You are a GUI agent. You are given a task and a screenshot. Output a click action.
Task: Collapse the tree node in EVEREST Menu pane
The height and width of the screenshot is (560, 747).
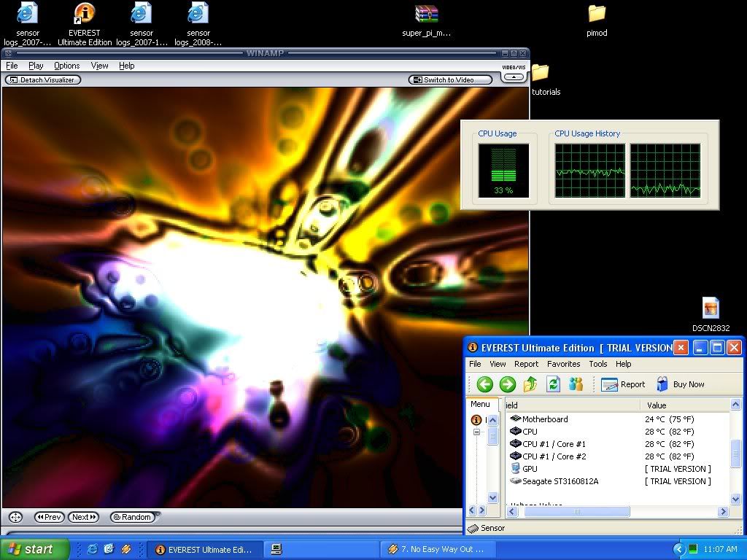pyautogui.click(x=476, y=432)
